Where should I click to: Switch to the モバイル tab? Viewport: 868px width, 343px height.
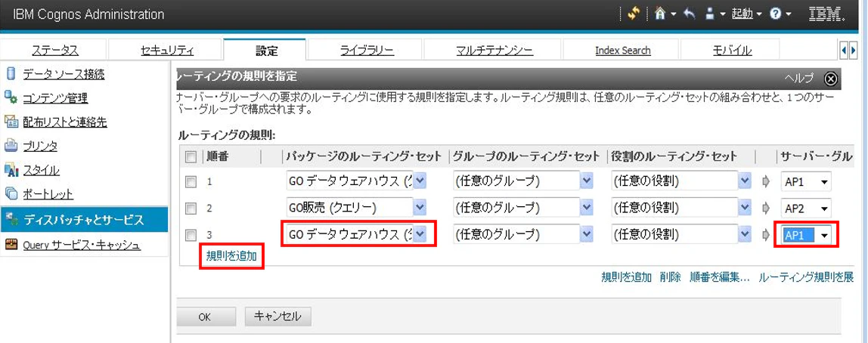tap(733, 51)
